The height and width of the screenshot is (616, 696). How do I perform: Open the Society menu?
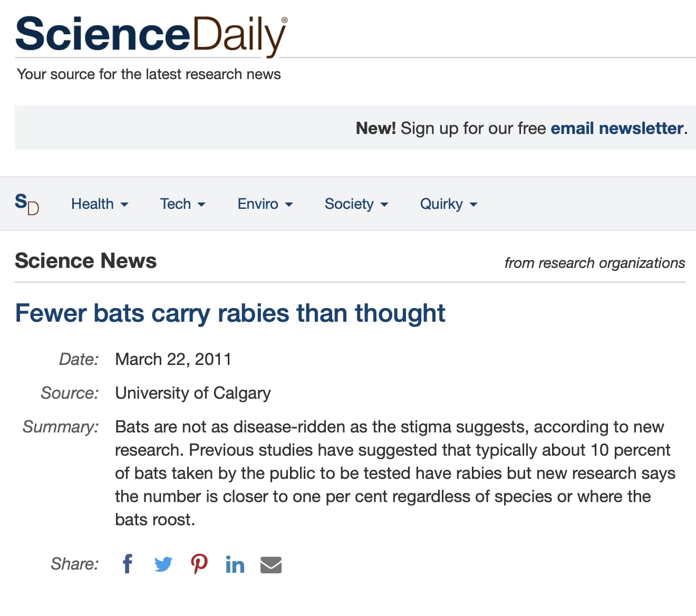coord(356,204)
